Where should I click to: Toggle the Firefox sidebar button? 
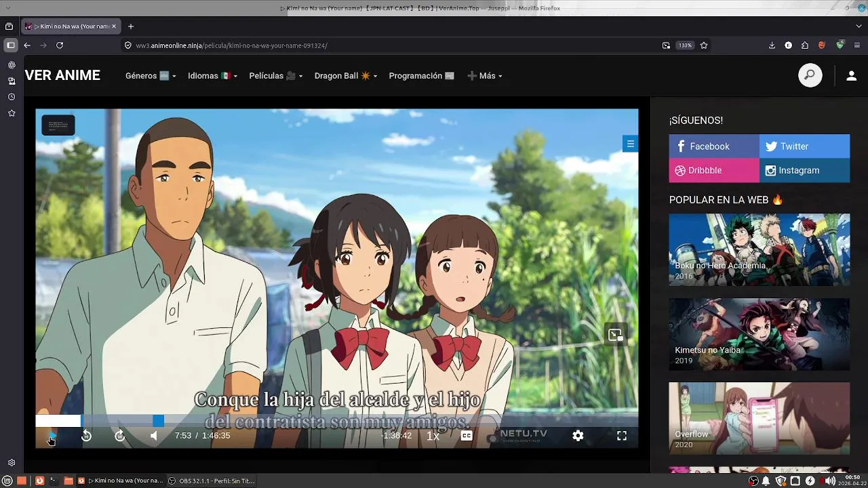(11, 45)
